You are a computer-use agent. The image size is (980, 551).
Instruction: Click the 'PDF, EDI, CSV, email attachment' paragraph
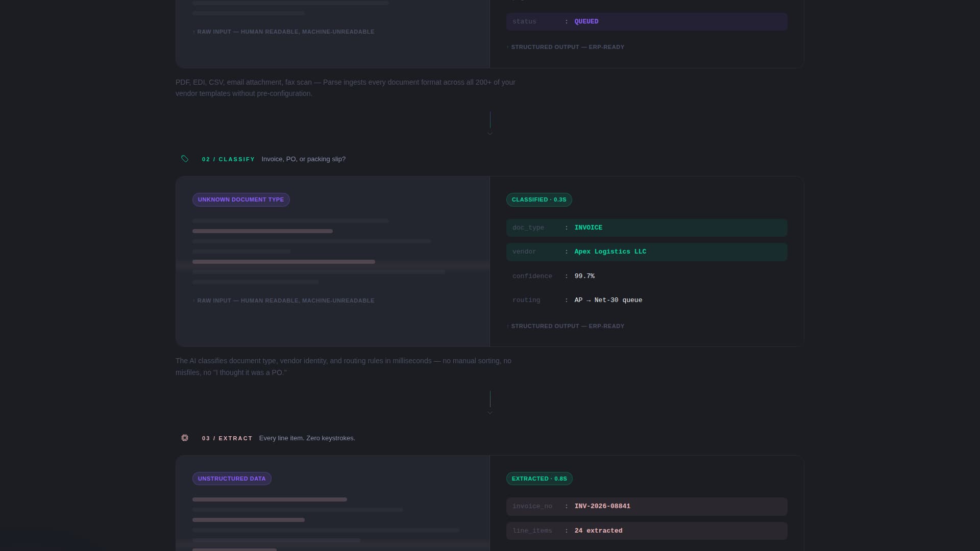(346, 88)
